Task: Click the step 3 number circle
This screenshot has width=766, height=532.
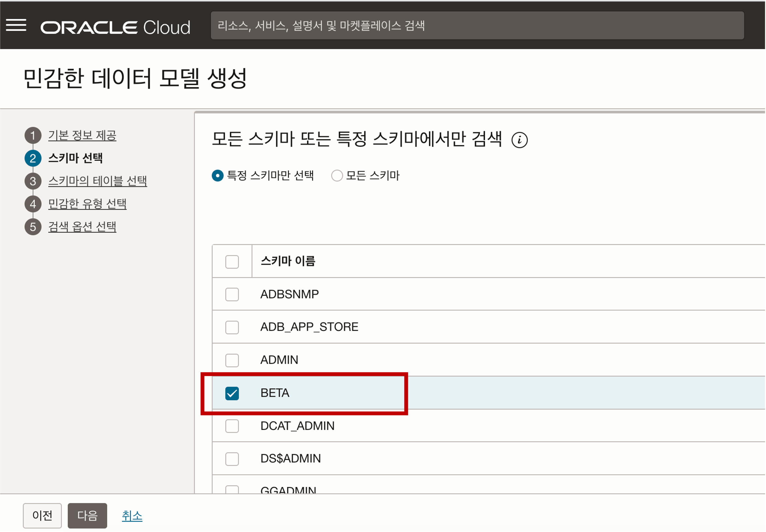Action: [x=33, y=181]
